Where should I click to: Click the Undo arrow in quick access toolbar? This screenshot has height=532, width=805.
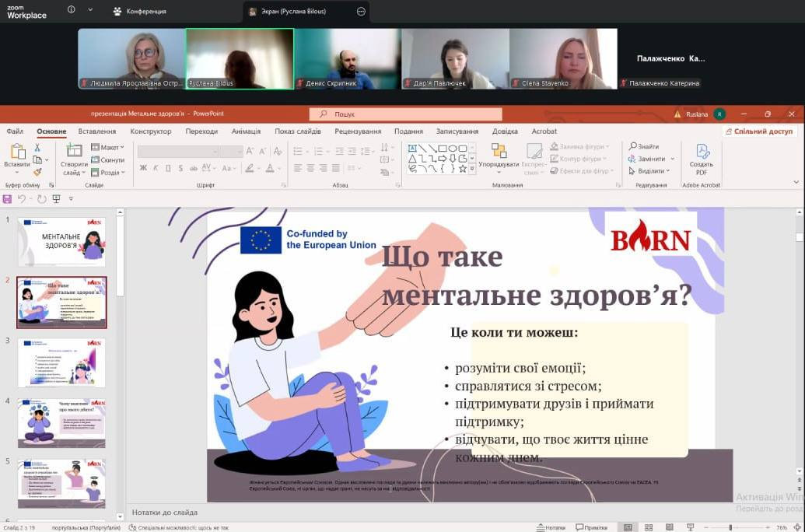22,199
